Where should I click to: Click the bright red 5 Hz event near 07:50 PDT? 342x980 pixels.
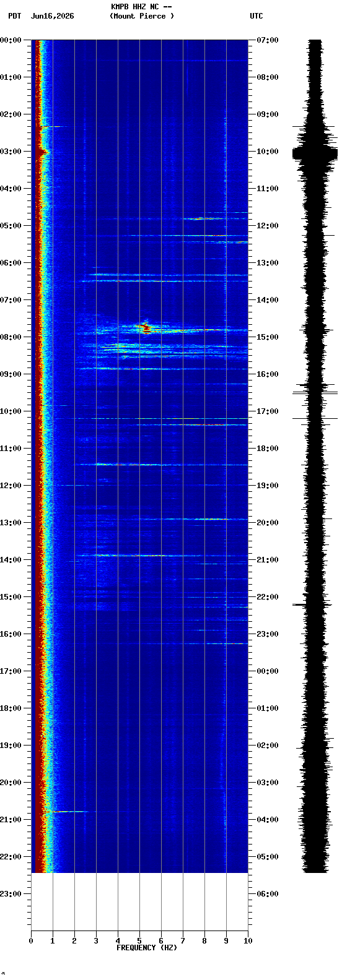point(146,329)
